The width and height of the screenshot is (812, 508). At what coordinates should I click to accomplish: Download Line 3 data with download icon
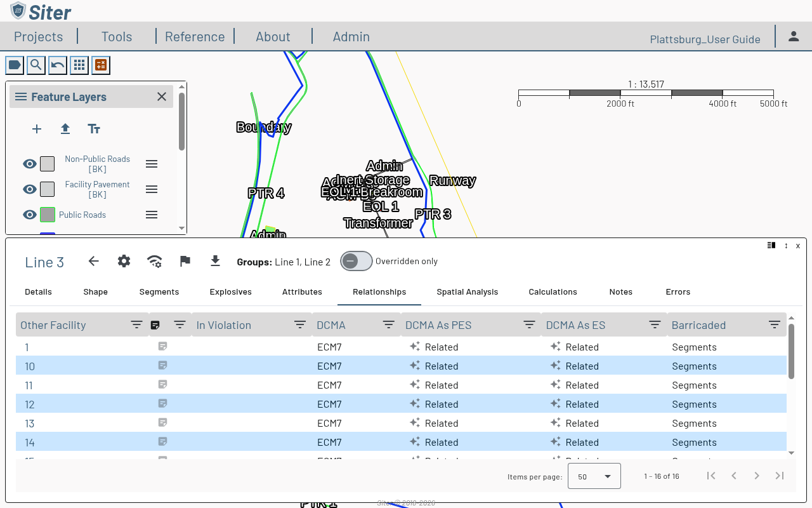pos(215,261)
